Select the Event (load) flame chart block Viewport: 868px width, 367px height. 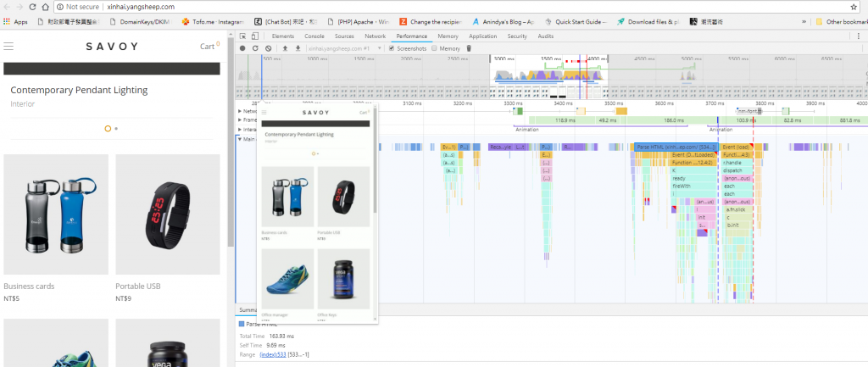point(737,147)
